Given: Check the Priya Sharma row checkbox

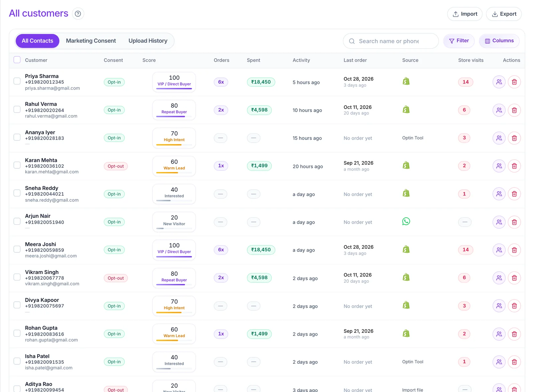Looking at the screenshot, I should [x=17, y=81].
